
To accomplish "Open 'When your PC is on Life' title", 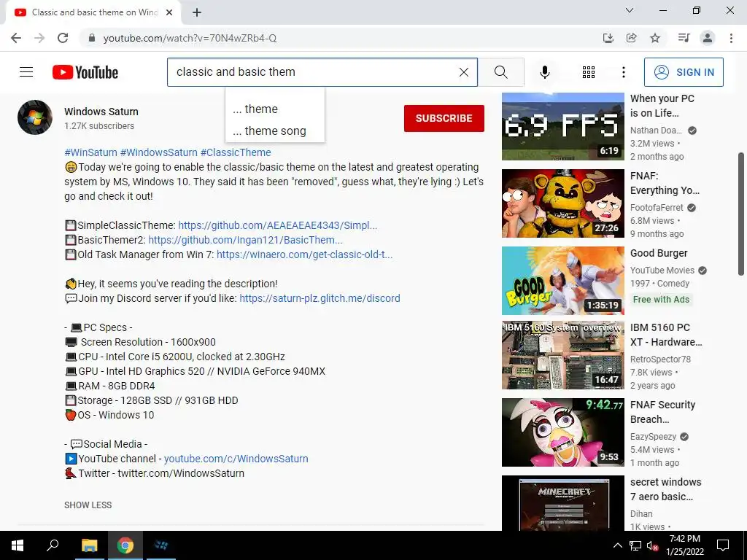I will pyautogui.click(x=662, y=106).
